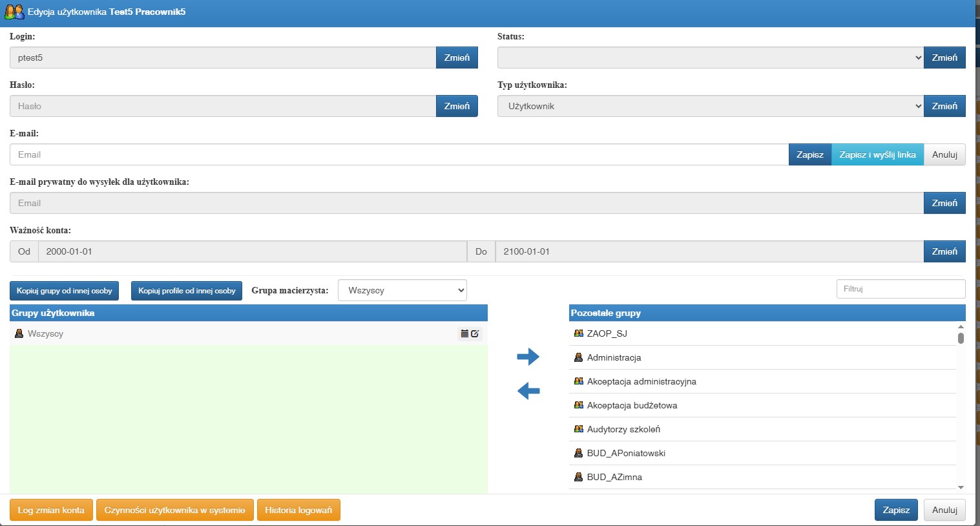
Task: Expand the Grupa macierzysta dropdown
Action: [402, 290]
